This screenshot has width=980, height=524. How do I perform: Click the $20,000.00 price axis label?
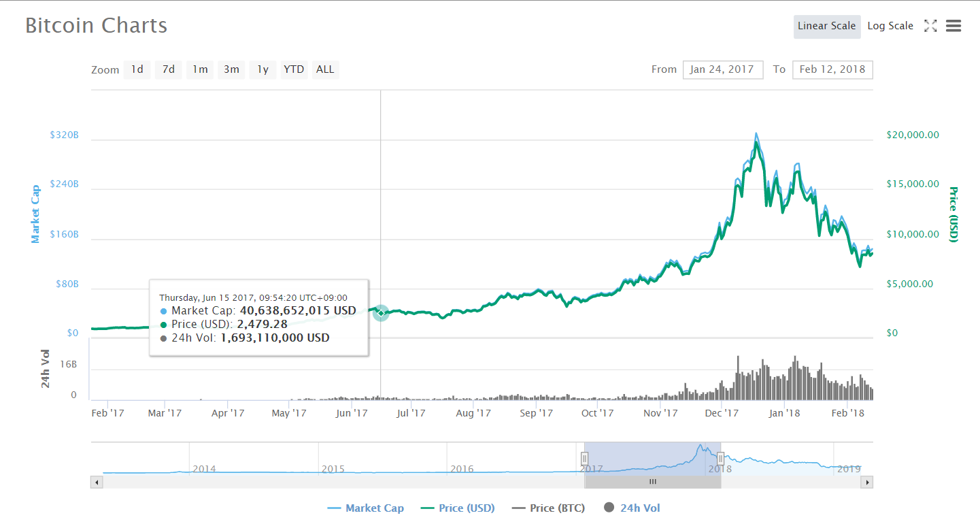tap(913, 135)
